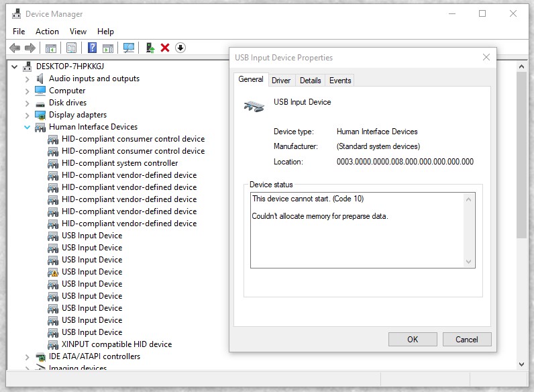
Task: Switch to the Events tab
Action: pos(340,81)
